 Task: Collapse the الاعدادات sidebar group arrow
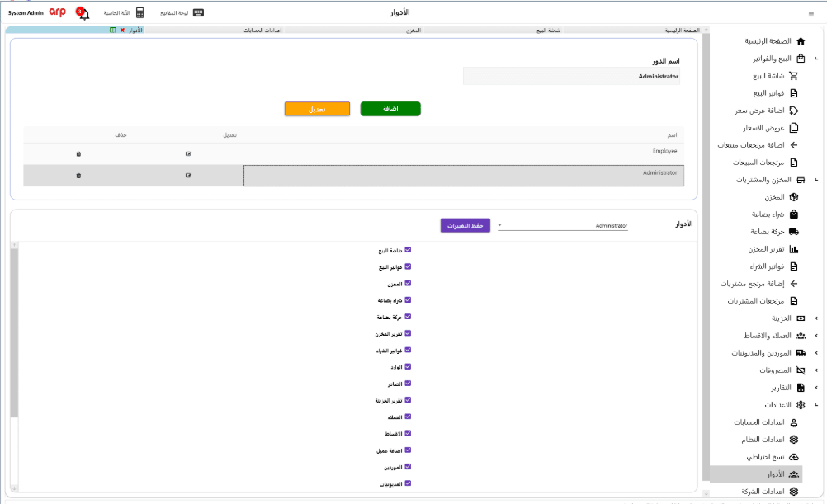point(816,405)
